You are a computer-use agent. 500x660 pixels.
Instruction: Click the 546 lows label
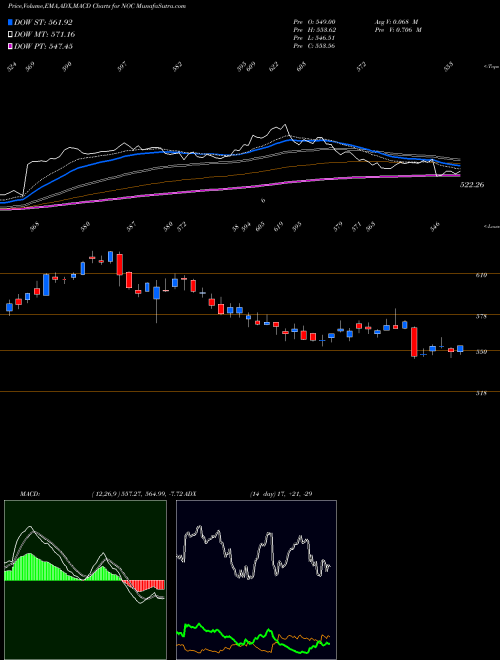tap(435, 226)
